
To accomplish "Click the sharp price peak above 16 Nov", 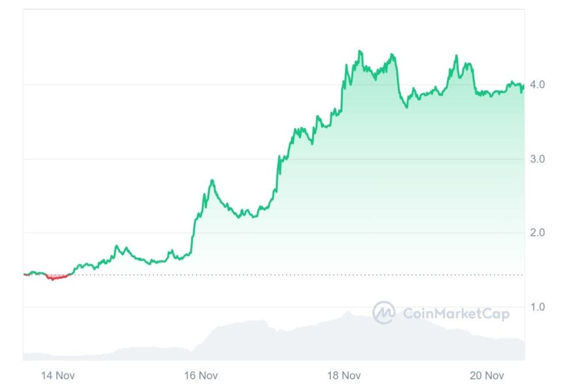I will pyautogui.click(x=212, y=180).
